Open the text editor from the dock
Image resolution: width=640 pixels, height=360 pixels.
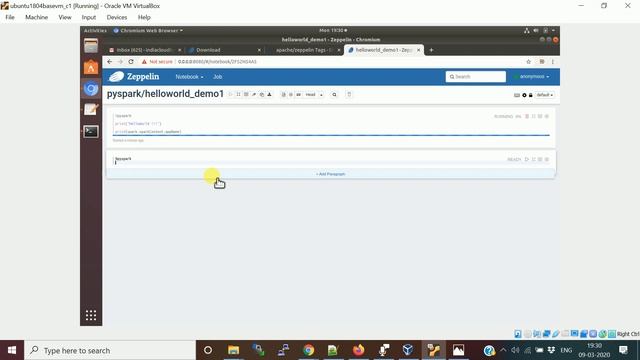pyautogui.click(x=91, y=109)
